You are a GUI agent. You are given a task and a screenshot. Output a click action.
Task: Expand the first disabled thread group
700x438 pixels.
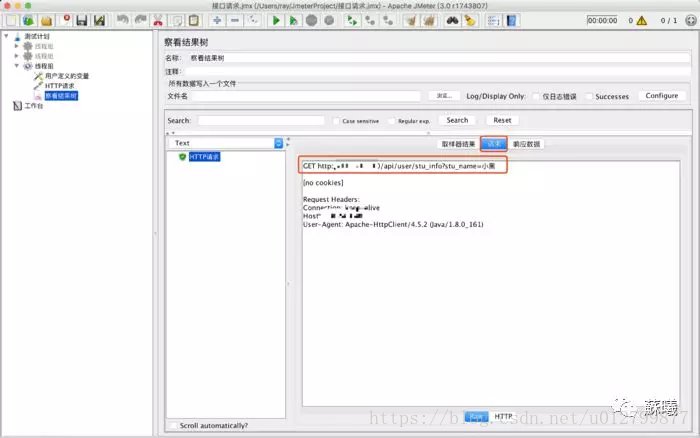point(17,46)
